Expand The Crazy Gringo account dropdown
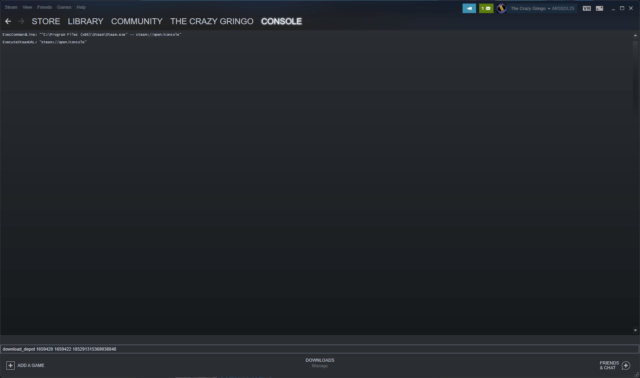This screenshot has width=640, height=378. (x=542, y=8)
